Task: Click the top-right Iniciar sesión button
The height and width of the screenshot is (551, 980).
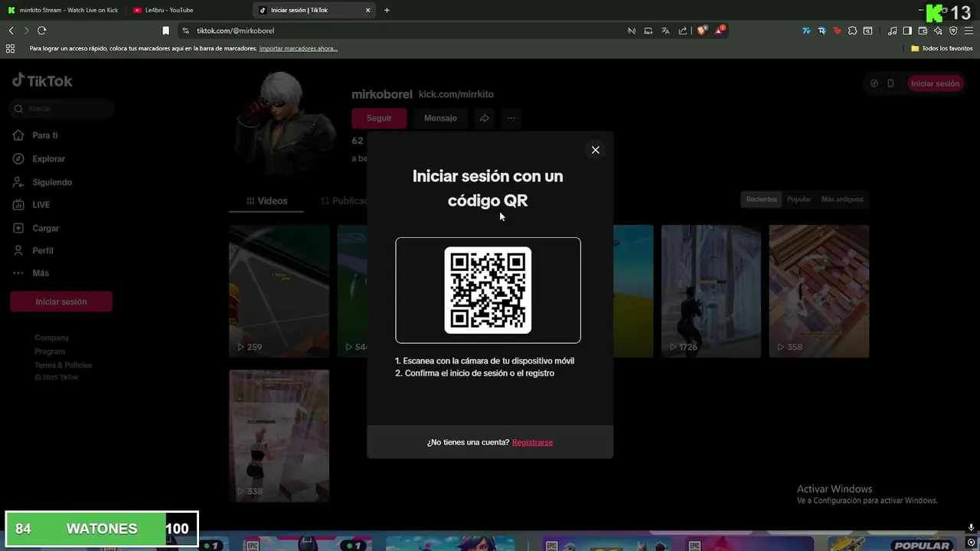Action: (935, 83)
